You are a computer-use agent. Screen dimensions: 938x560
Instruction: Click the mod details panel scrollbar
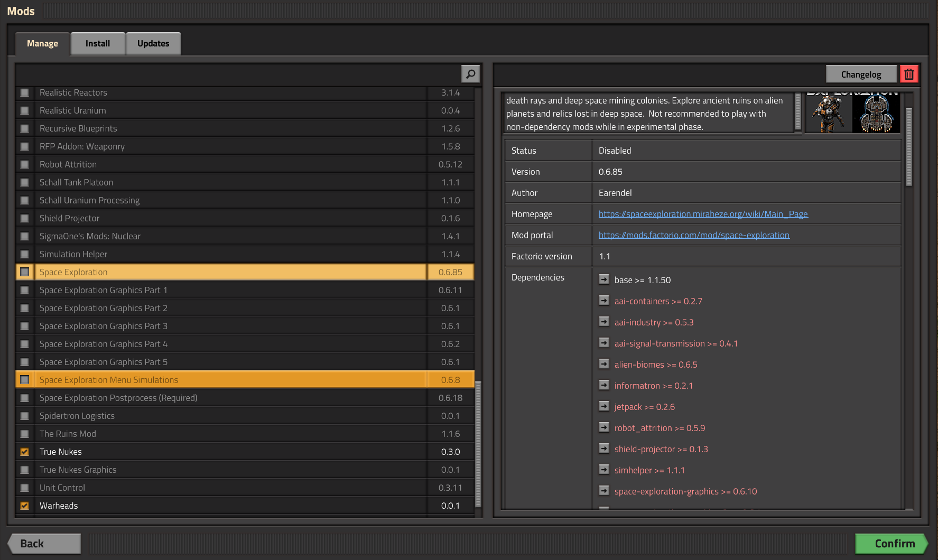[909, 147]
